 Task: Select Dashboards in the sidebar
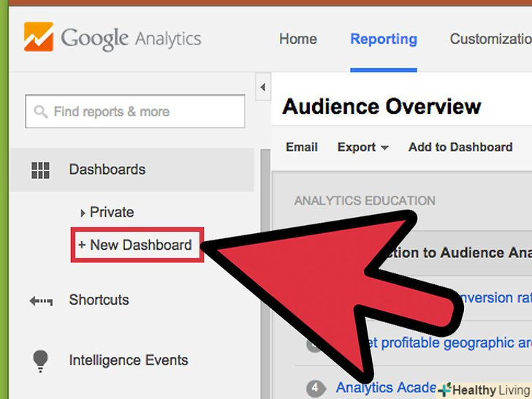pos(132,170)
